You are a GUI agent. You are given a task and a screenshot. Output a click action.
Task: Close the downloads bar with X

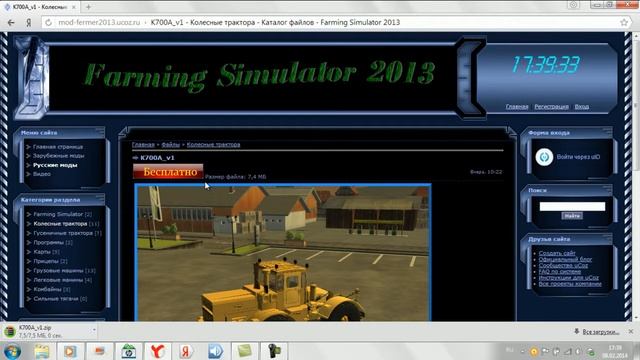click(x=631, y=331)
